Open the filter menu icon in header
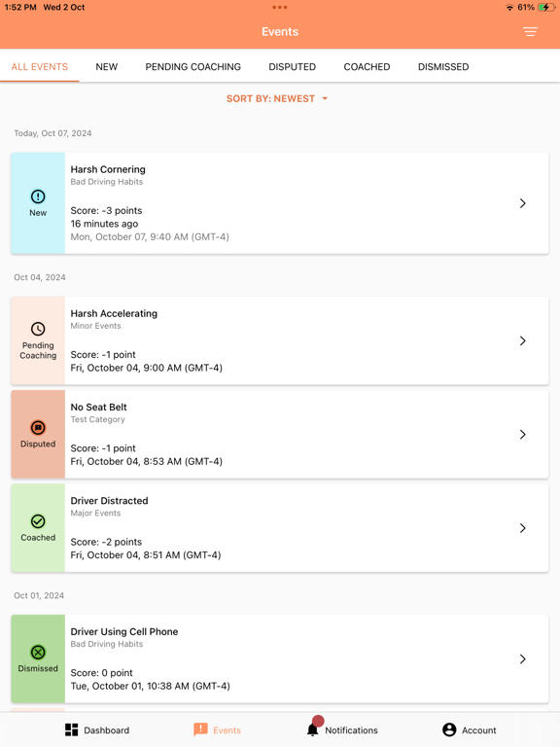The height and width of the screenshot is (747, 560). (x=530, y=32)
